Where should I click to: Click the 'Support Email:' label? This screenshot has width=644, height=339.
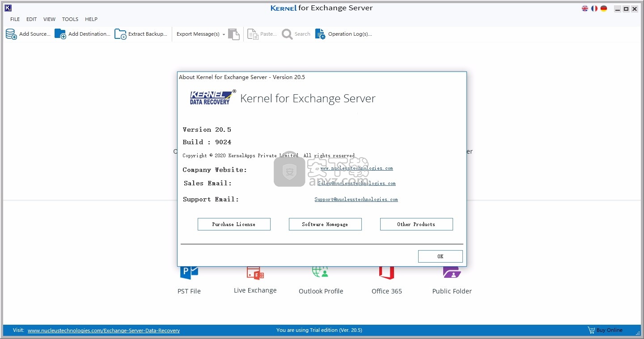click(211, 199)
